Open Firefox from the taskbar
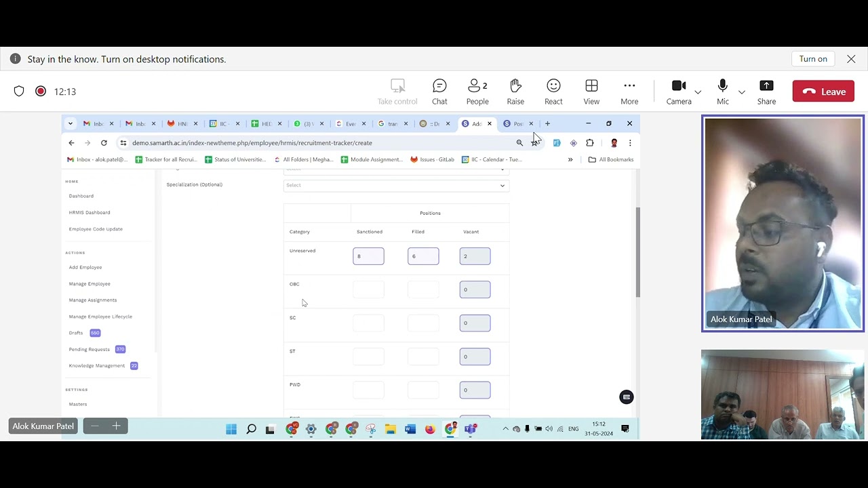868x488 pixels. 430,429
